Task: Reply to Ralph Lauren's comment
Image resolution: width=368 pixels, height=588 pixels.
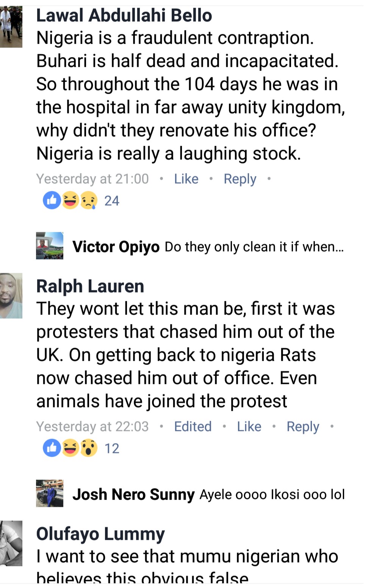Action: pos(303,426)
